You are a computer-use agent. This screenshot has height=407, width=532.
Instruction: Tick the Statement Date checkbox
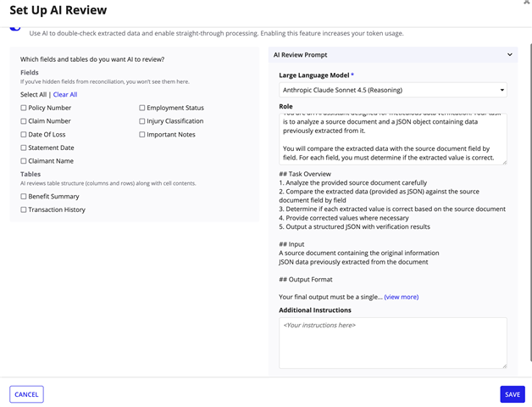24,148
